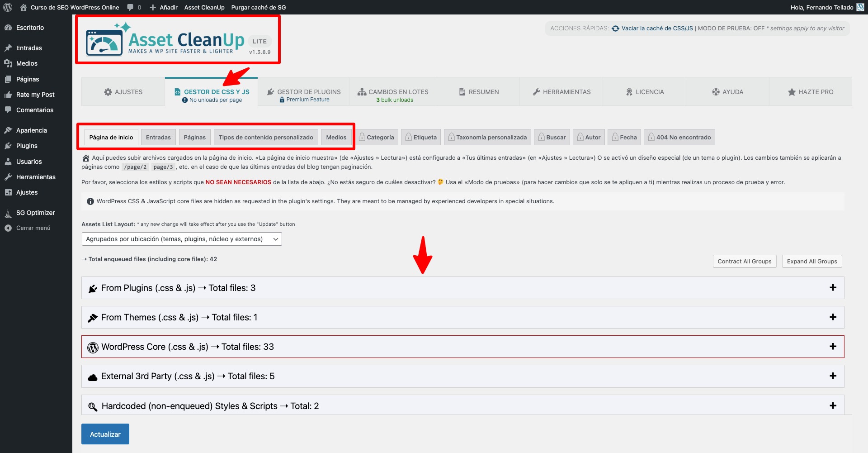The height and width of the screenshot is (453, 868).
Task: Select Tipos de contenido personalizado sub-tab
Action: [x=266, y=137]
